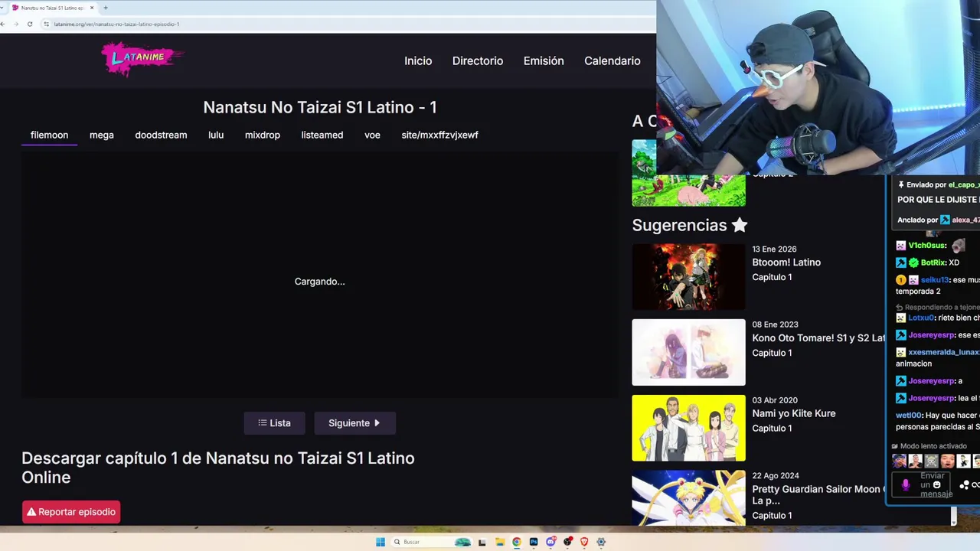Click the browser back arrow
Viewport: 980px width, 551px height.
tap(3, 24)
